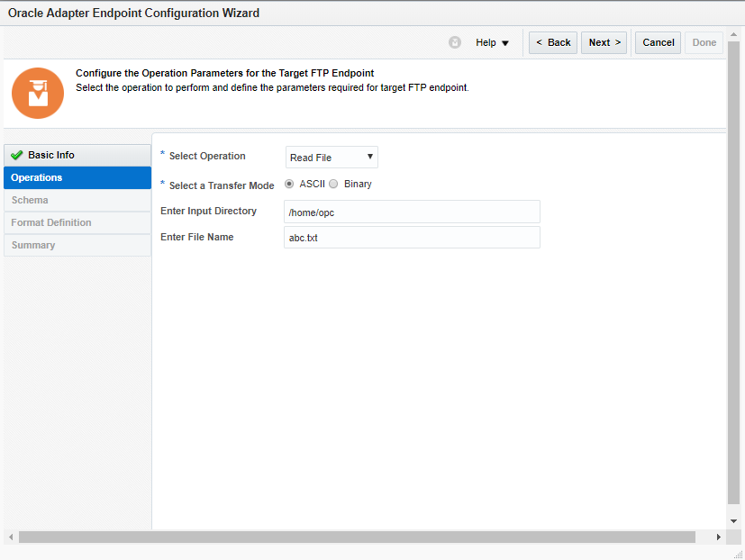Click the 'Select Operation' label
This screenshot has width=745, height=560.
(x=207, y=157)
